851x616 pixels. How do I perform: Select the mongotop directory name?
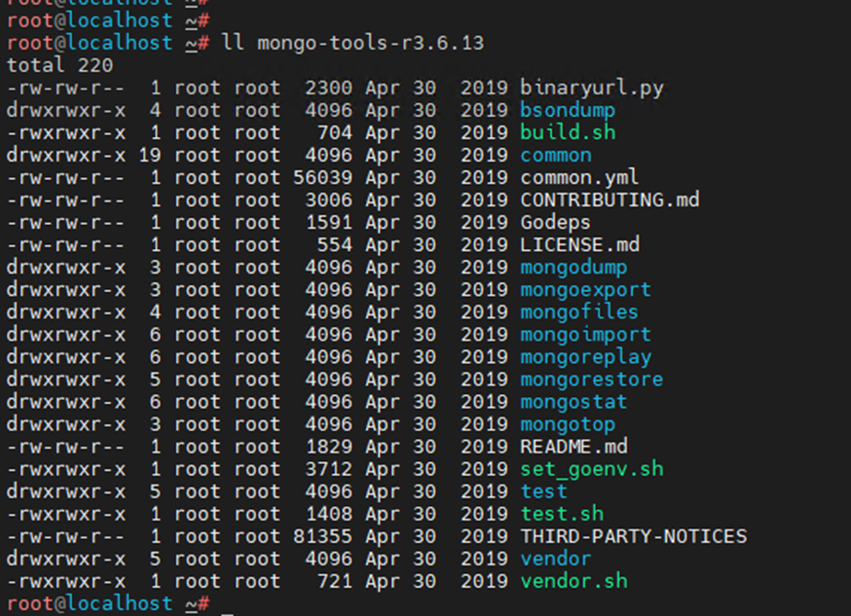click(568, 424)
